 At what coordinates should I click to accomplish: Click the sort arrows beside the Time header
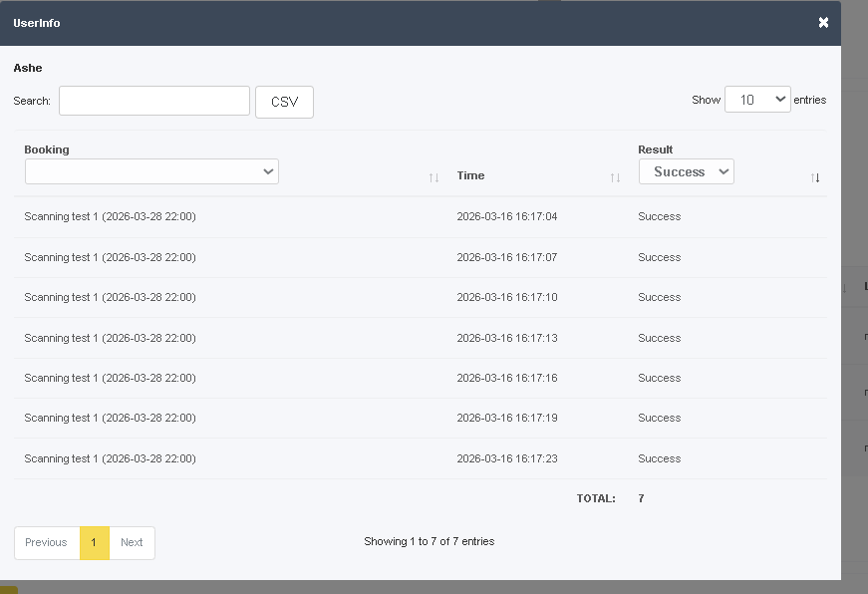[x=615, y=177]
